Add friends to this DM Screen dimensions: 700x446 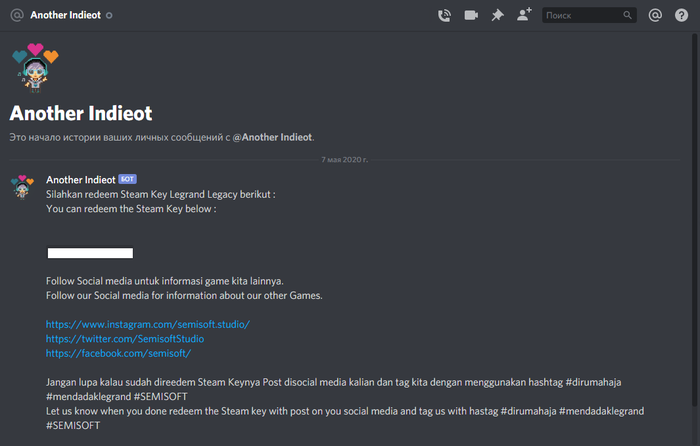524,15
